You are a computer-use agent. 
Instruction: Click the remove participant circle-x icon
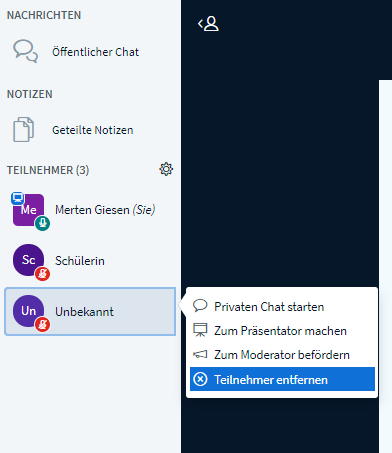click(200, 379)
